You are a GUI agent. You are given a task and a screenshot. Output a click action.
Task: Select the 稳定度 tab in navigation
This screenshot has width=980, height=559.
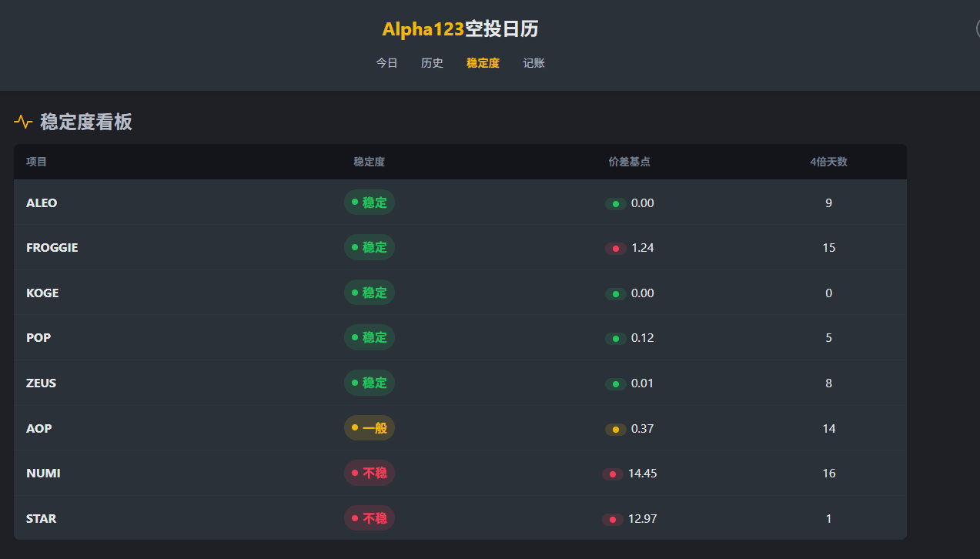point(483,63)
